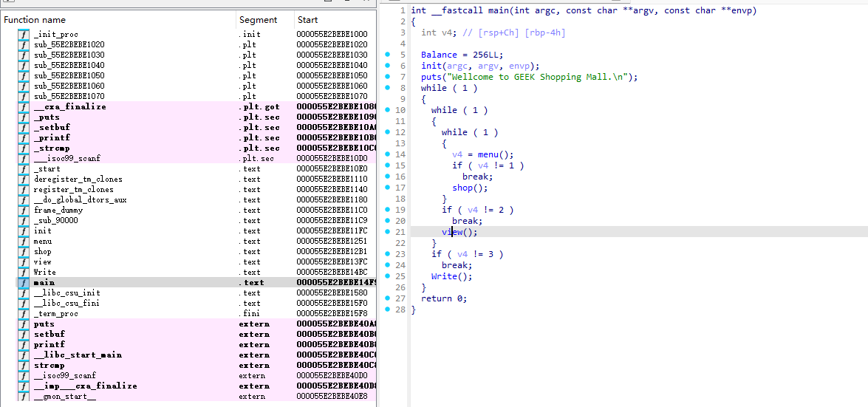The width and height of the screenshot is (868, 407).
Task: Click the function icon beside _printf
Action: click(x=24, y=137)
